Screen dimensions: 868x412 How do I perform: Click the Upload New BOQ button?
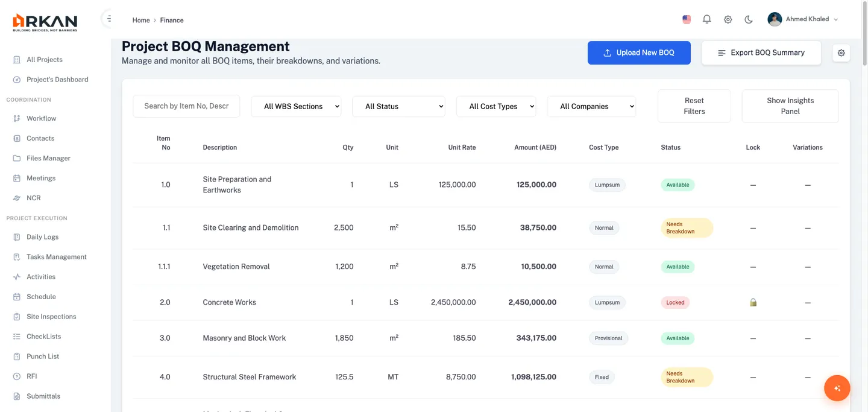tap(639, 52)
